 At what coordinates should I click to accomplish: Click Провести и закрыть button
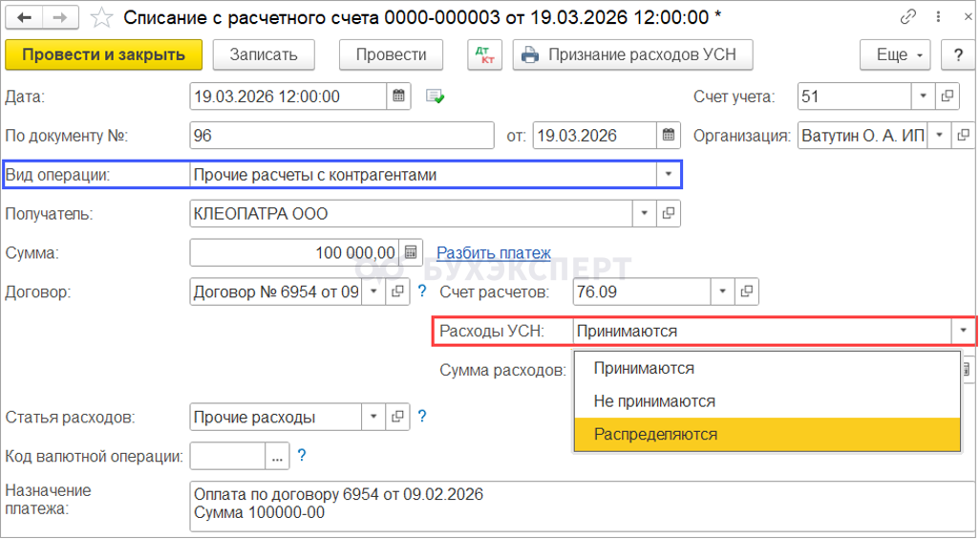tap(104, 55)
